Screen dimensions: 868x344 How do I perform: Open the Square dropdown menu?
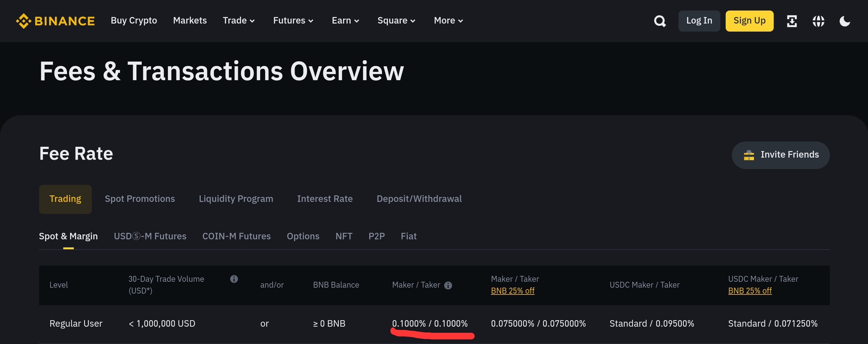point(396,20)
